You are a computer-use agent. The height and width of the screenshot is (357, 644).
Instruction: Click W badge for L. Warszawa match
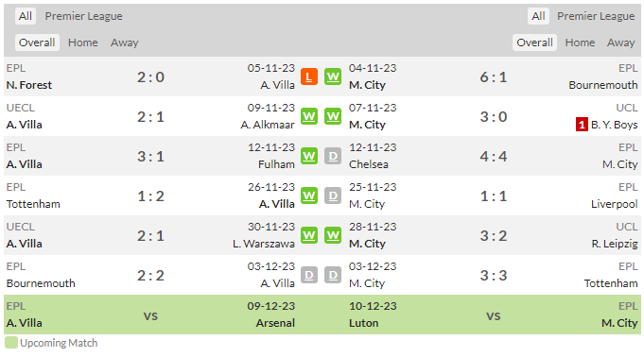[x=309, y=235]
